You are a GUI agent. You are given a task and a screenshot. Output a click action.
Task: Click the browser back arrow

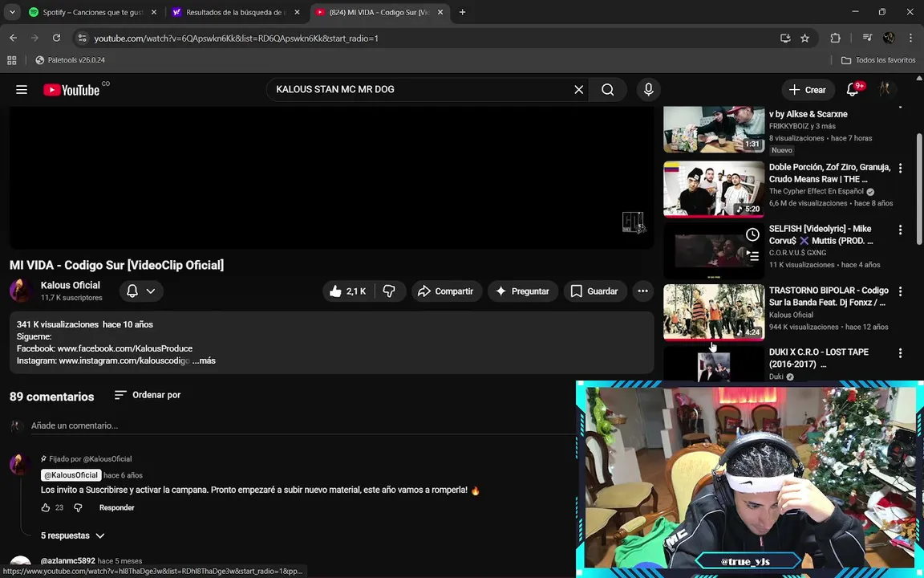14,39
